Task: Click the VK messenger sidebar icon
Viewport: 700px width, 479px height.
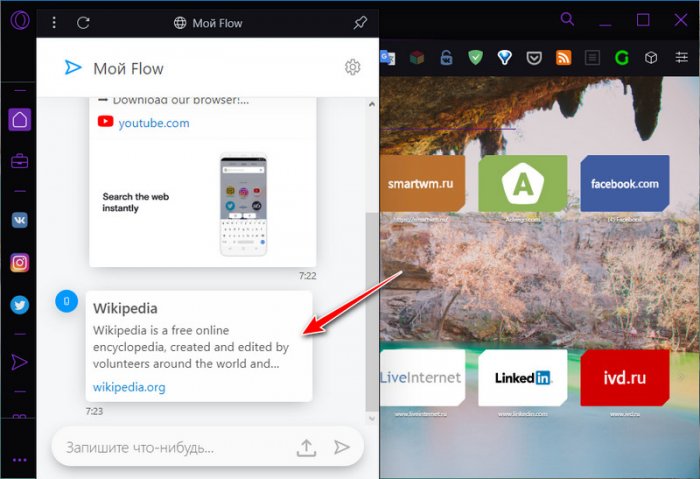Action: click(x=19, y=221)
